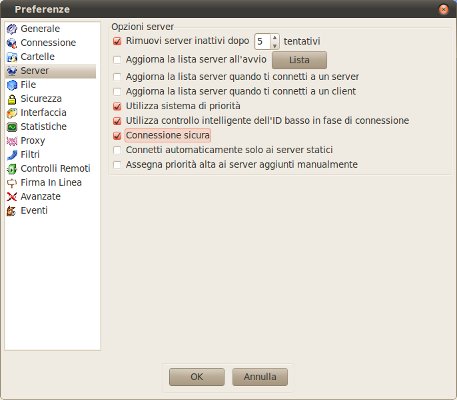
Task: Go to the Eventi section
Action: tap(34, 211)
